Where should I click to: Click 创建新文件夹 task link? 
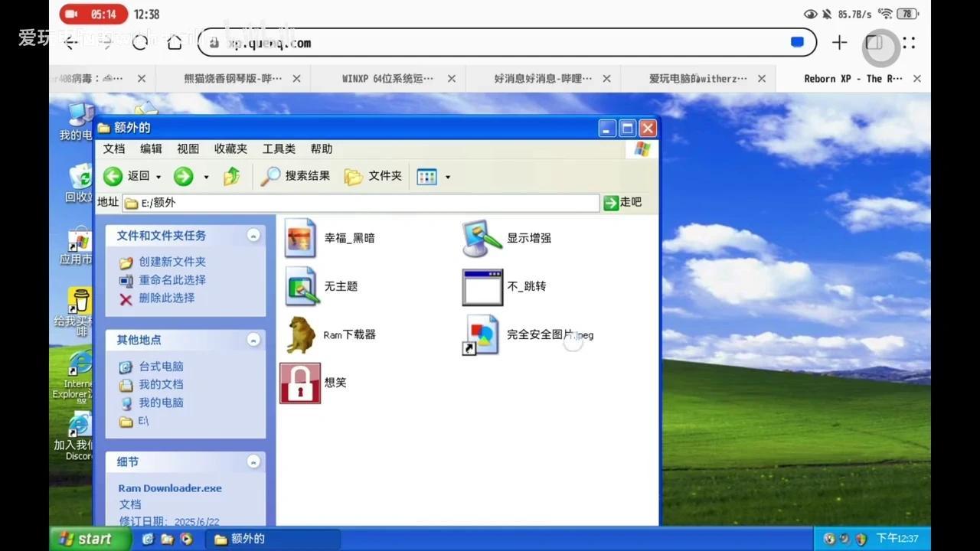[x=172, y=262]
